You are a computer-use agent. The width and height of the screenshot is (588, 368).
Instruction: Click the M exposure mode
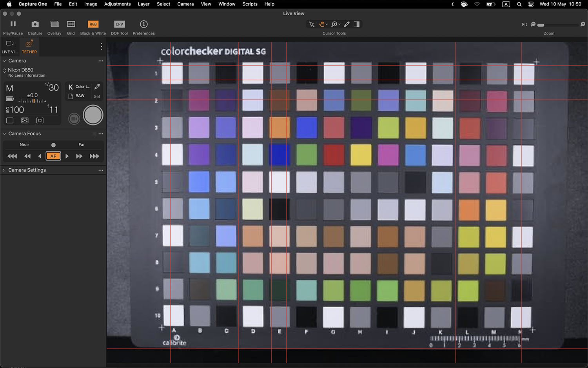10,89
